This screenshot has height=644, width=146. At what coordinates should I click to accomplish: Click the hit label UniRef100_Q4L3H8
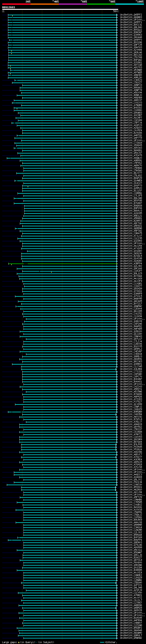point(131,588)
